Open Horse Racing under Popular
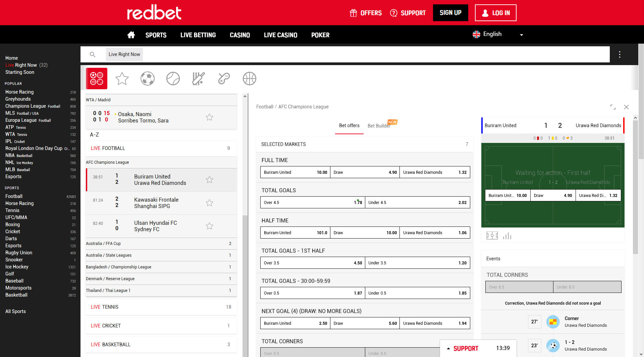The image size is (644, 357). tap(19, 92)
